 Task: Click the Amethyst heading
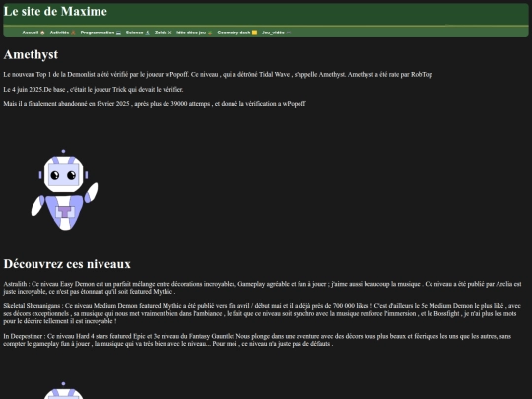tap(31, 54)
